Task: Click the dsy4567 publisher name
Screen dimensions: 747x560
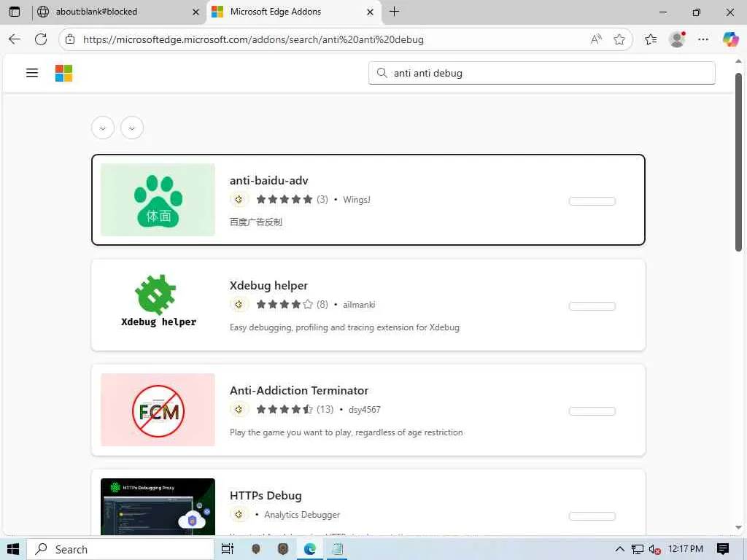Action: coord(365,410)
